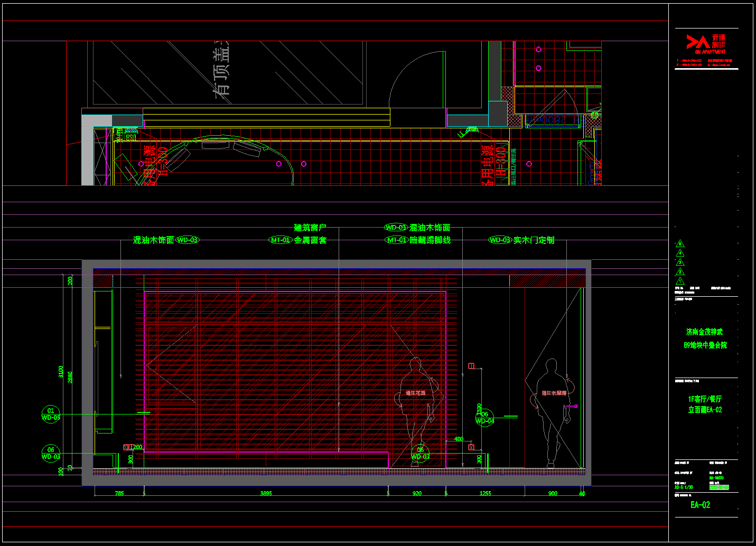Select the WD-03 tag above the MT-01 skirting tag
Image resolution: width=756 pixels, height=546 pixels.
396,228
